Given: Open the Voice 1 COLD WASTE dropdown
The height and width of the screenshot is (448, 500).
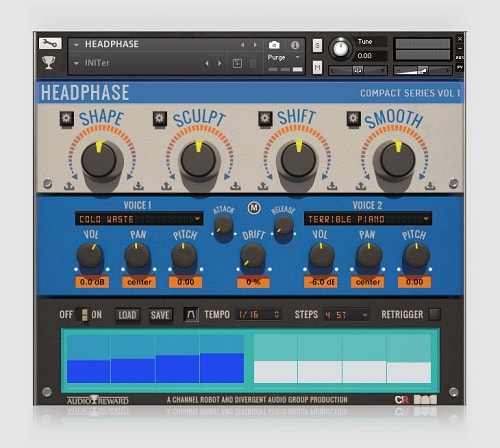Looking at the screenshot, I should [139, 219].
